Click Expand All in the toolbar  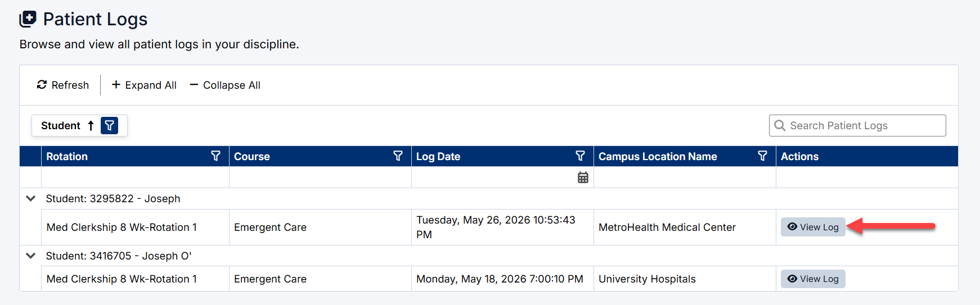tap(144, 85)
